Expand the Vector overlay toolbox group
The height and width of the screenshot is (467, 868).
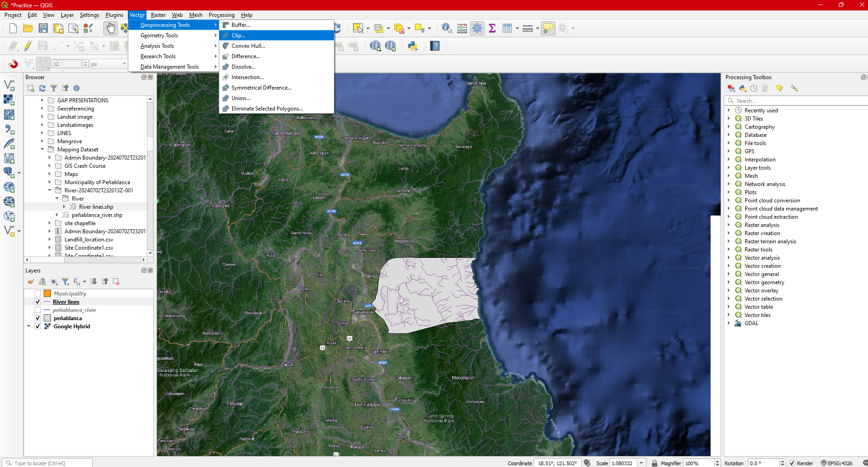[729, 291]
